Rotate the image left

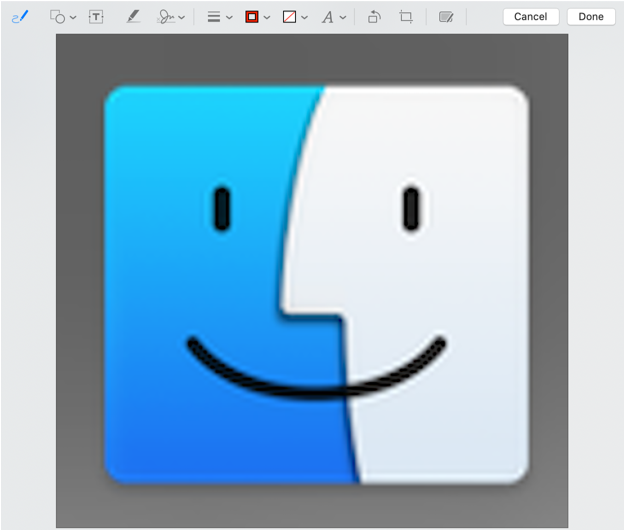[x=374, y=17]
